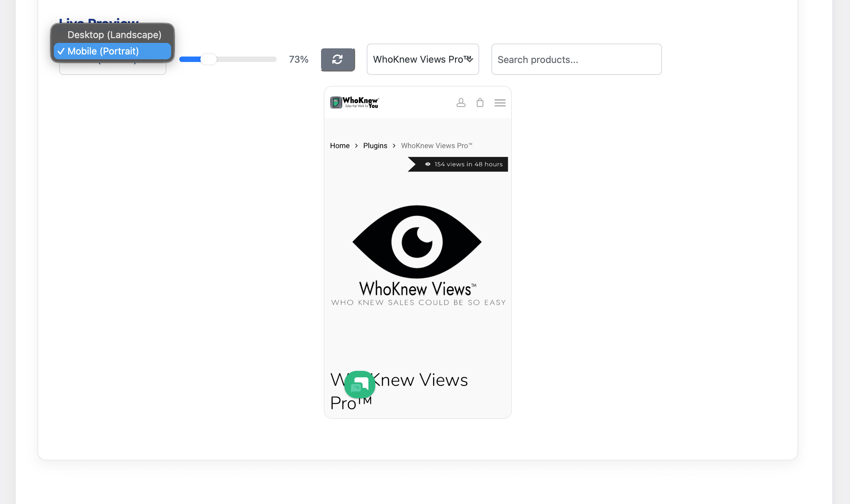Click the checkmark next to Mobile (Portrait)
The image size is (850, 504).
[x=62, y=51]
